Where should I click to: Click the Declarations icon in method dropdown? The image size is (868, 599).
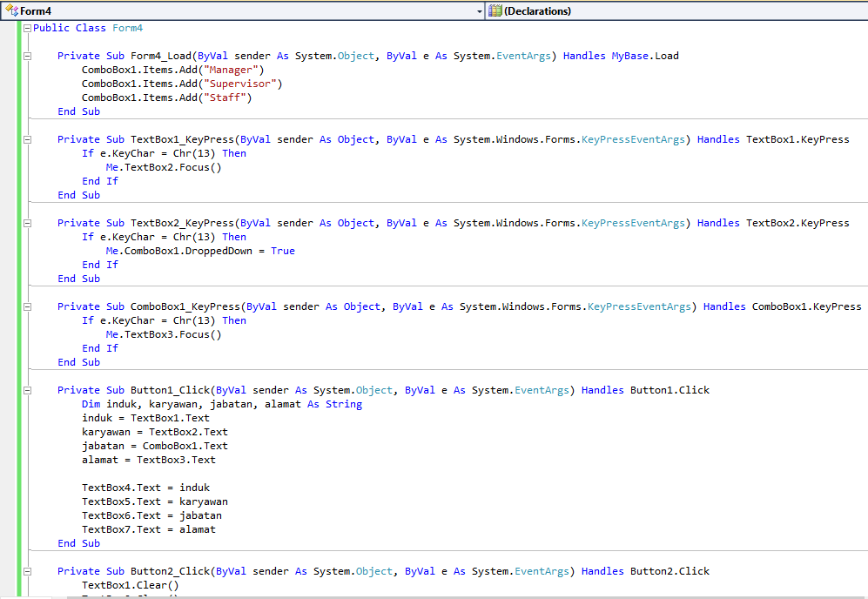[495, 10]
